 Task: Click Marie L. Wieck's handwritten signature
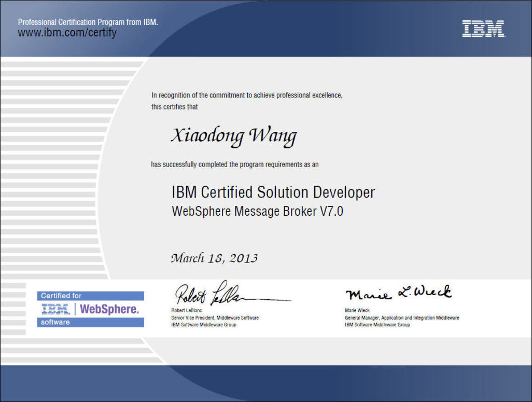[x=399, y=293]
